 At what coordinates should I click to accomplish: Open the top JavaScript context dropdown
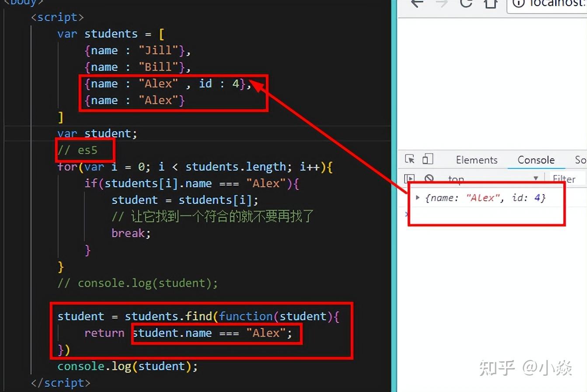[x=493, y=178]
